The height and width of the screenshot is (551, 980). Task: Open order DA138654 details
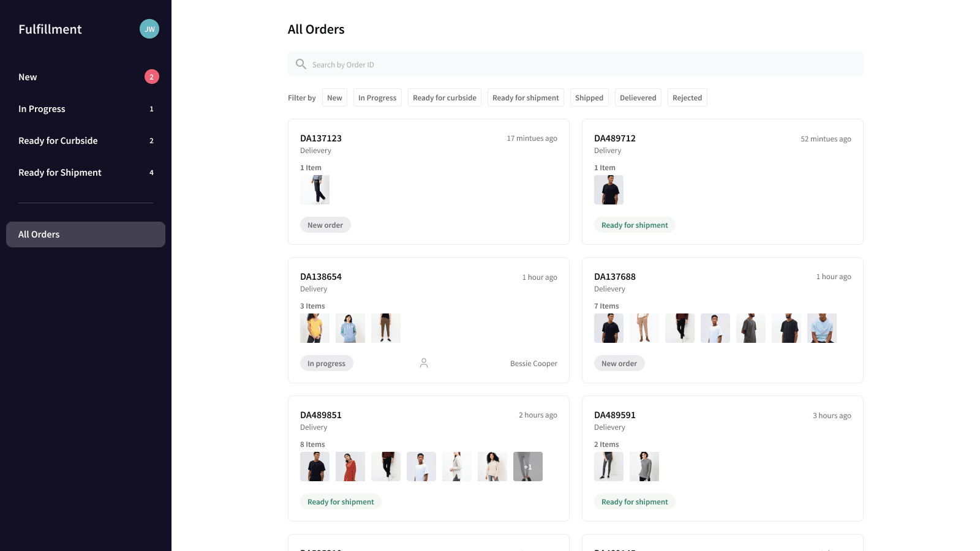coord(321,276)
